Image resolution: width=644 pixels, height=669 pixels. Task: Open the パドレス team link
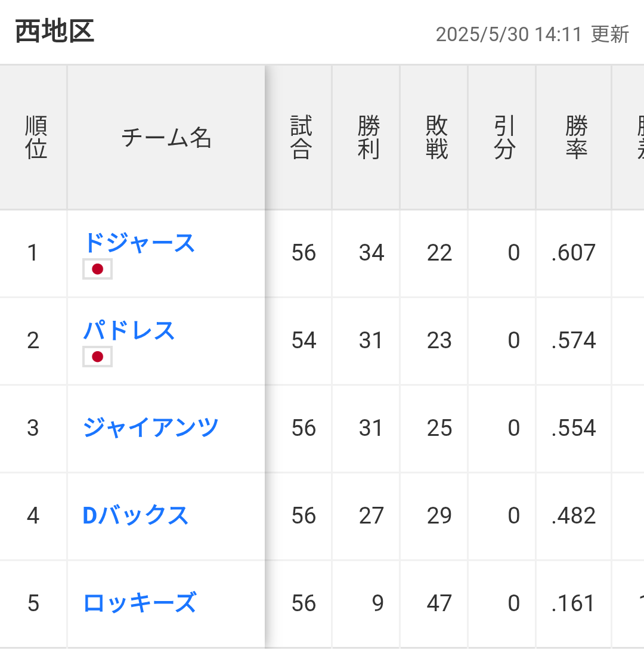[x=129, y=330]
